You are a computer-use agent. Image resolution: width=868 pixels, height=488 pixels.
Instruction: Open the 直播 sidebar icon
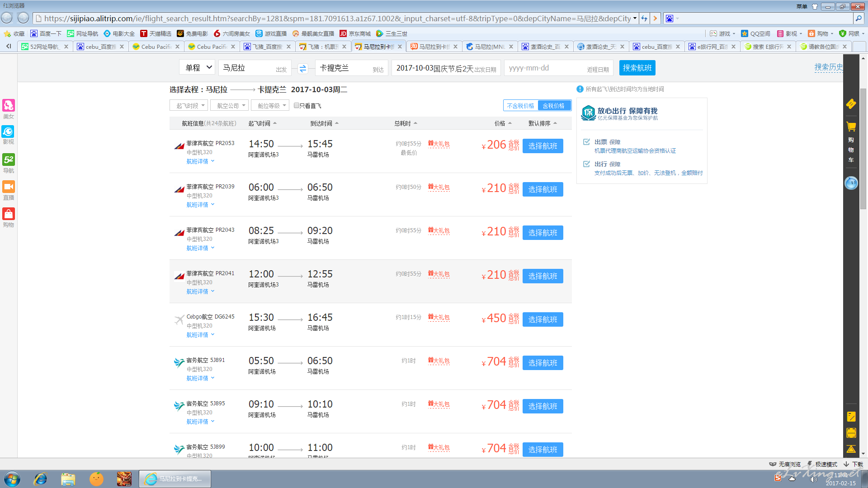click(9, 187)
